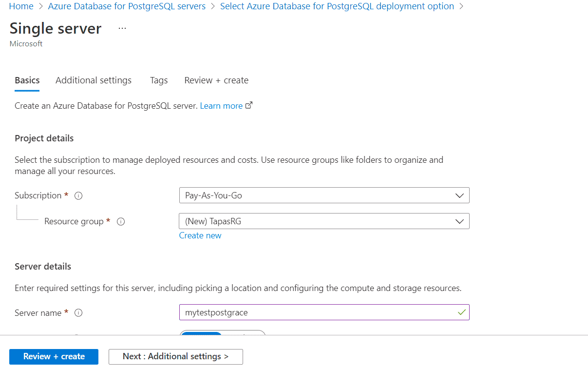Switch to the Additional settings tab

[93, 80]
